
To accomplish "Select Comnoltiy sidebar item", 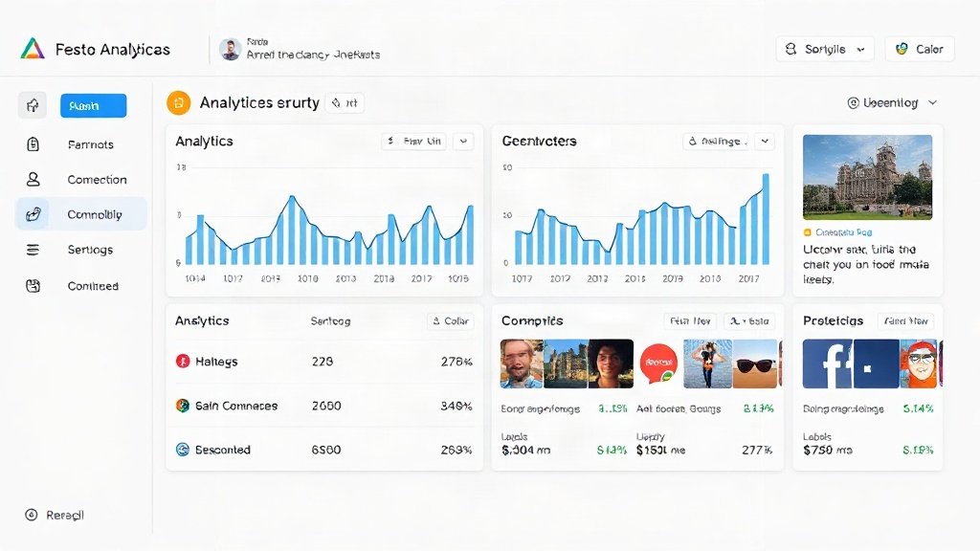I will pos(81,214).
